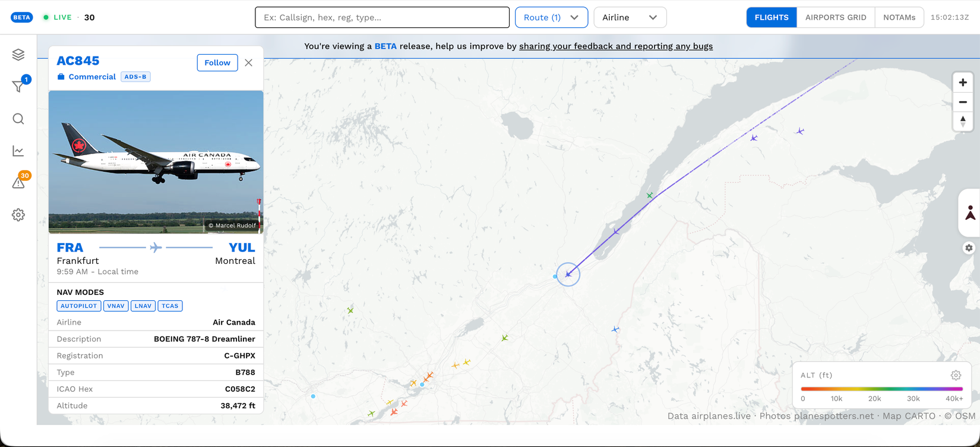The height and width of the screenshot is (447, 980).
Task: Select the green aircraft over the estuary
Action: pyautogui.click(x=650, y=195)
